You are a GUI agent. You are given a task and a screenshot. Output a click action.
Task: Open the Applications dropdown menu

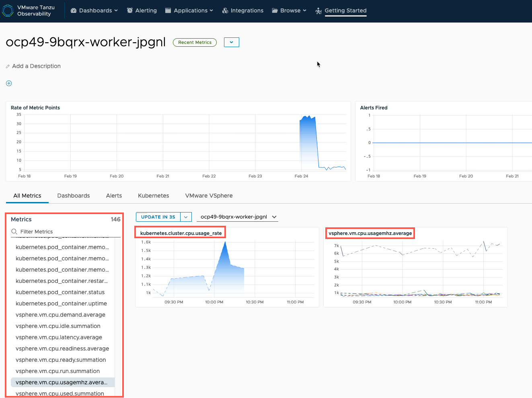coord(189,10)
